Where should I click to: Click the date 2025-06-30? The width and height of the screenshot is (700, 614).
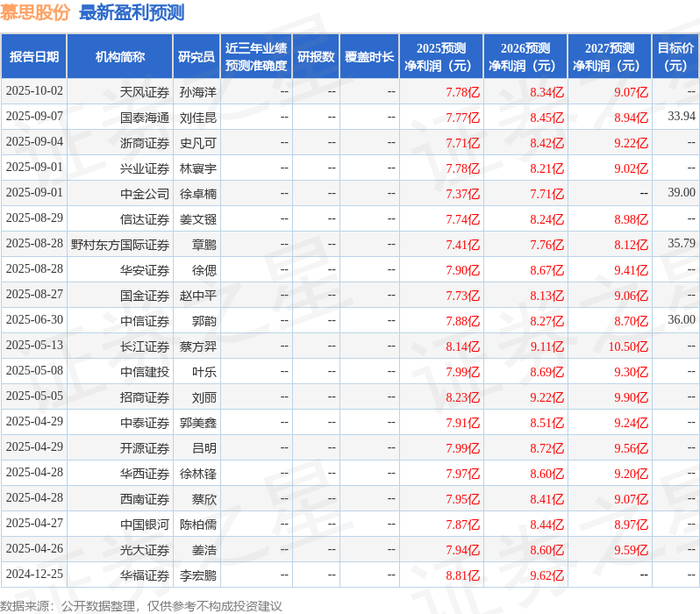click(x=34, y=320)
